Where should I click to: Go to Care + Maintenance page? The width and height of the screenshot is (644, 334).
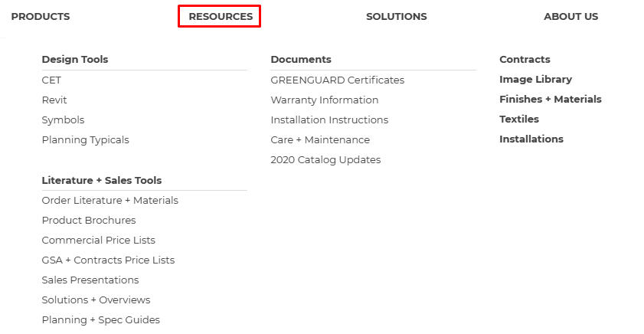point(320,139)
